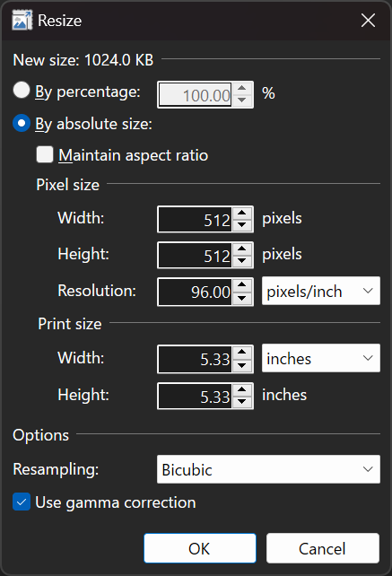Image resolution: width=392 pixels, height=576 pixels.
Task: Select the By percentage radio button
Action: click(x=22, y=91)
